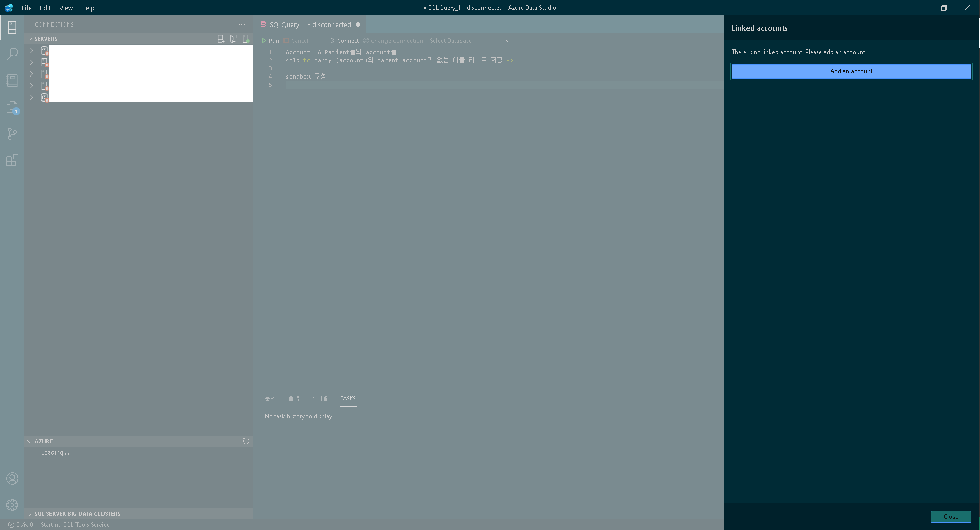The width and height of the screenshot is (980, 530).
Task: Click the Cancel query toolbar button
Action: (296, 41)
